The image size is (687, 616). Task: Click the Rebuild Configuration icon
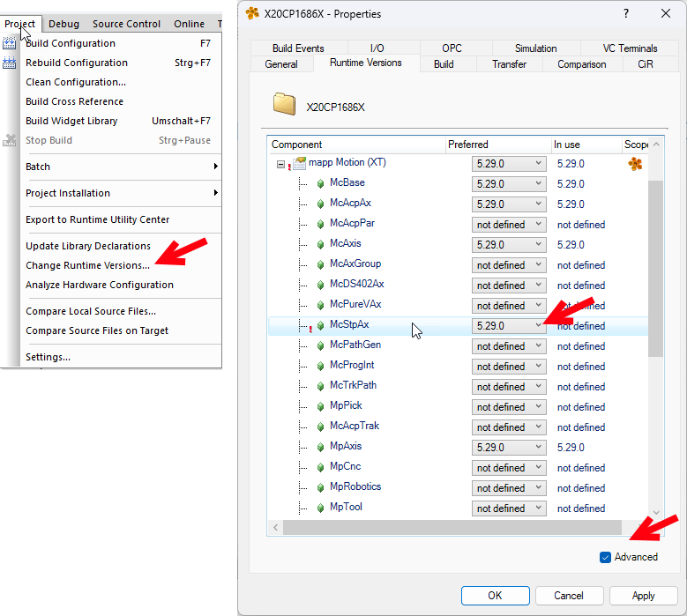[x=9, y=63]
